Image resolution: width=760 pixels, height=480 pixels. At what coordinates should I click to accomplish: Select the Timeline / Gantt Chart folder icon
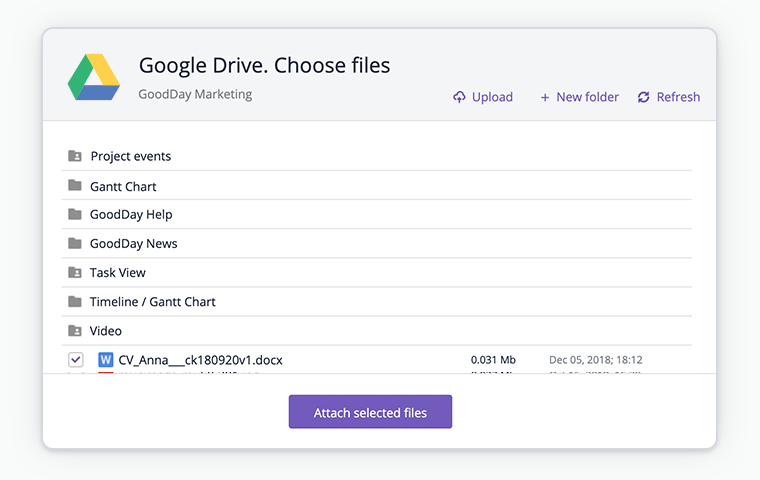[x=75, y=302]
